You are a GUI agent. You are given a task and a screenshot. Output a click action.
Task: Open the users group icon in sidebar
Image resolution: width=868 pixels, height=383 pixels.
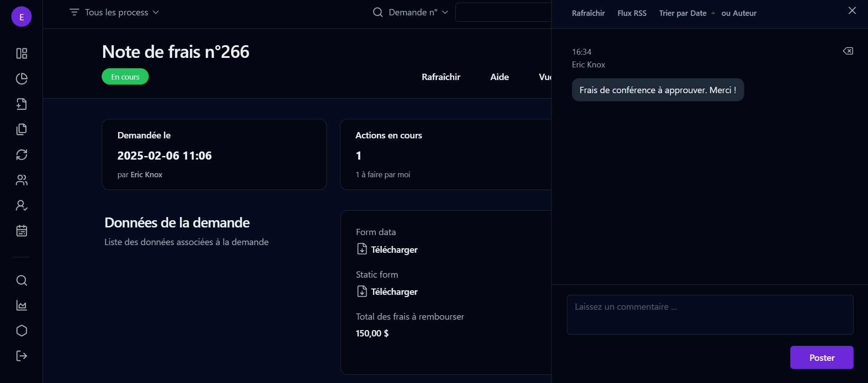[22, 180]
